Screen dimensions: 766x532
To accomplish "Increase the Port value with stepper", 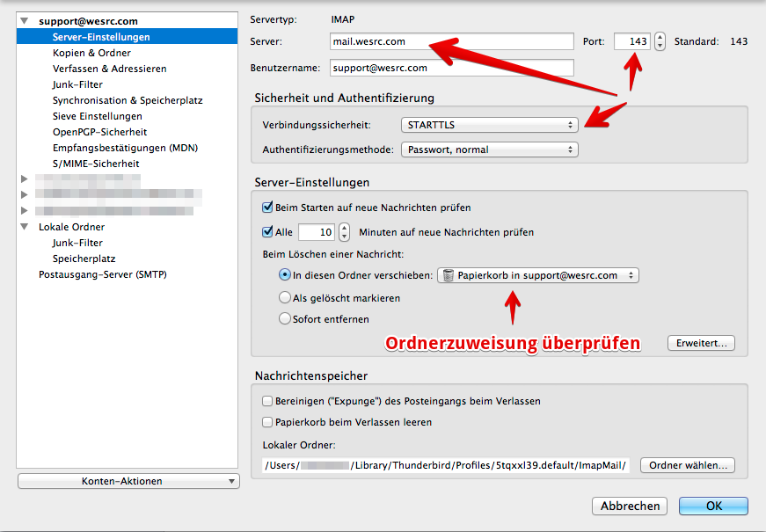I will click(660, 37).
